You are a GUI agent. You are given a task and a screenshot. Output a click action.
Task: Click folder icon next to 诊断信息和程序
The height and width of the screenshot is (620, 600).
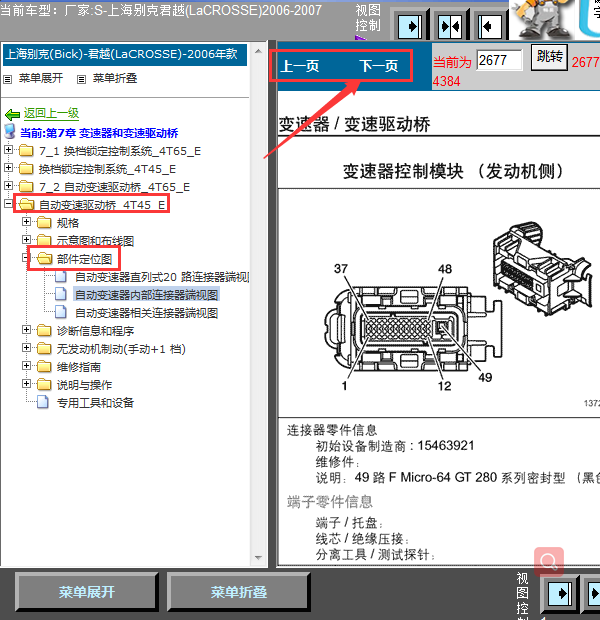[x=44, y=330]
